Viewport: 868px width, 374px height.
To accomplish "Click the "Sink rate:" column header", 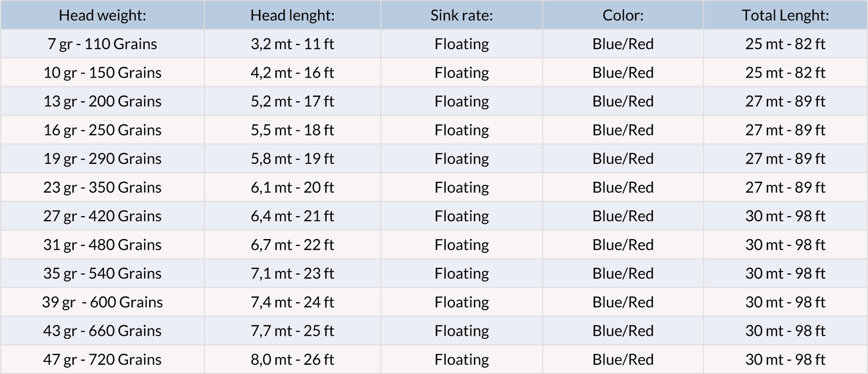I will tap(461, 16).
